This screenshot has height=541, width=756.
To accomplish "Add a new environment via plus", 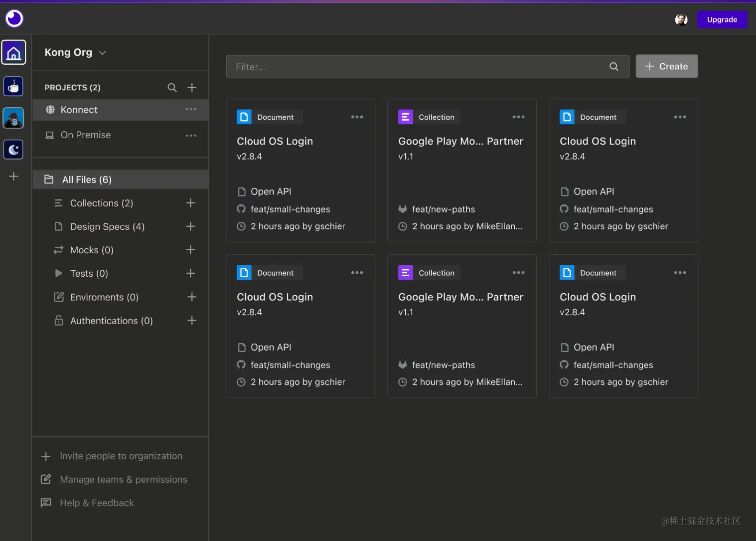I will tap(192, 297).
